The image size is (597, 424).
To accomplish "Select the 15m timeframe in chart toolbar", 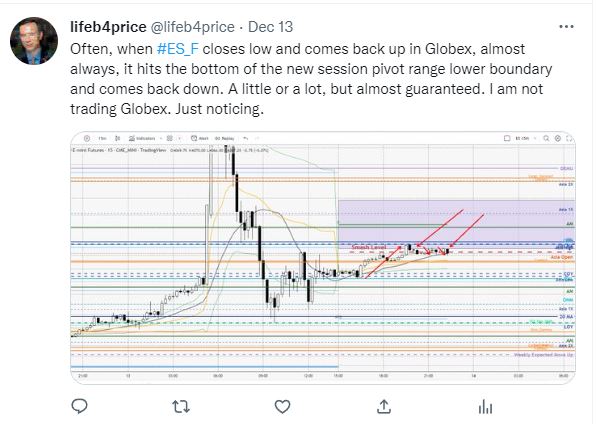I will pyautogui.click(x=102, y=138).
